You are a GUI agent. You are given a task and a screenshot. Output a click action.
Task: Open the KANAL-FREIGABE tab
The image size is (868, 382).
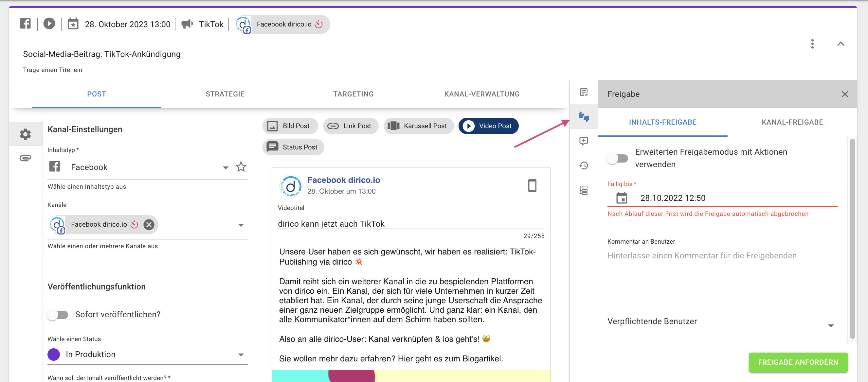pos(792,122)
